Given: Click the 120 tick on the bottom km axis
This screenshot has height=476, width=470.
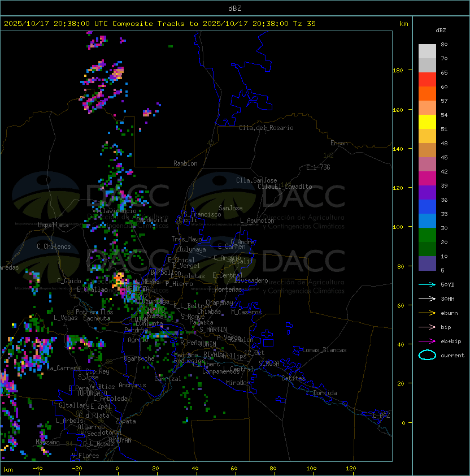Looking at the screenshot, I should tap(351, 469).
